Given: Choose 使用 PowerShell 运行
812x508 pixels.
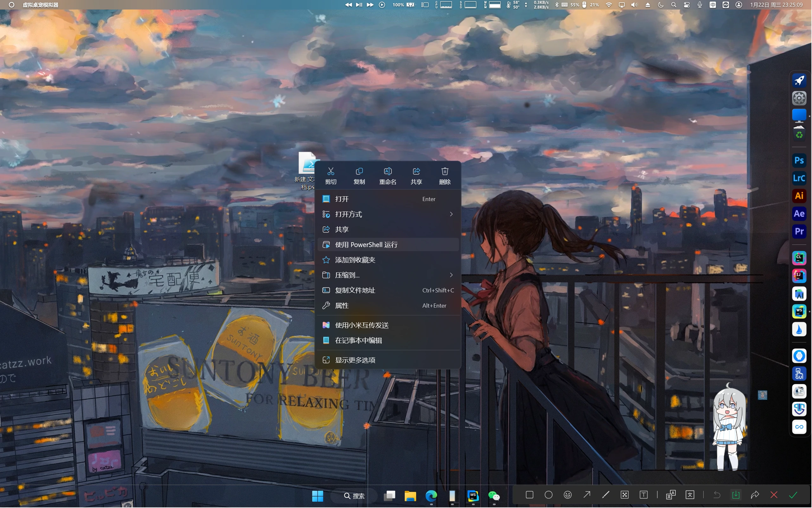Looking at the screenshot, I should pos(366,244).
